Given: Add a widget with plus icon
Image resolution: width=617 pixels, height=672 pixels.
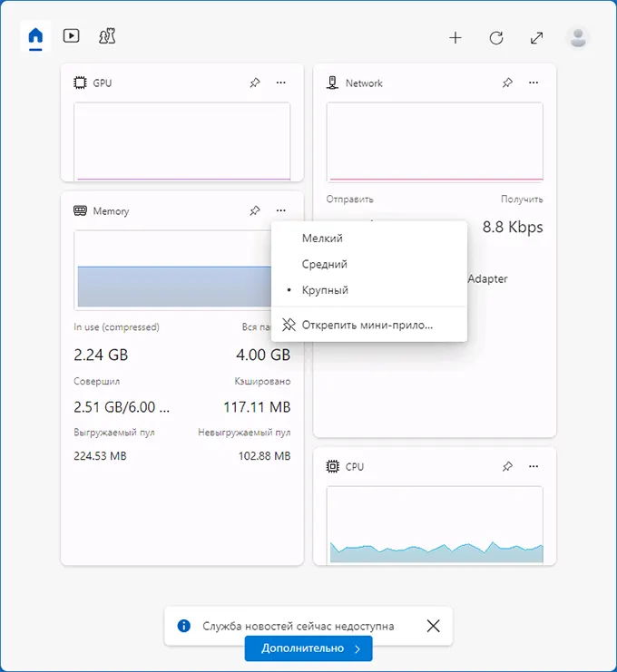Looking at the screenshot, I should point(455,38).
